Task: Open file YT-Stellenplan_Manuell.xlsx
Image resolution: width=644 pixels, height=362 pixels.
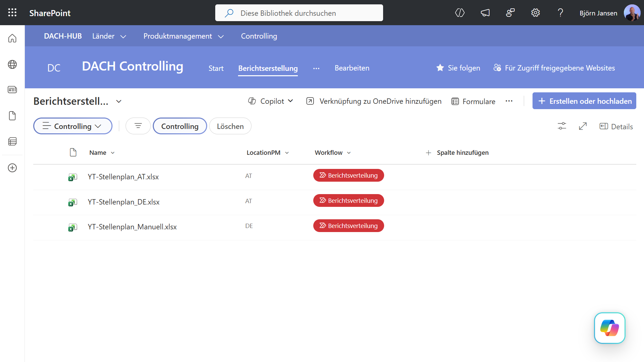Action: tap(132, 227)
